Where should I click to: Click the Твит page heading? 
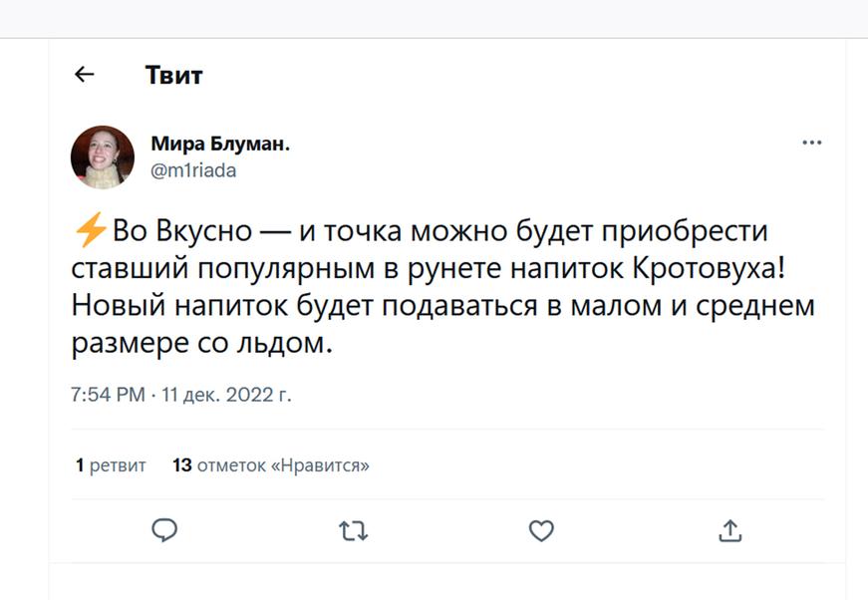173,75
